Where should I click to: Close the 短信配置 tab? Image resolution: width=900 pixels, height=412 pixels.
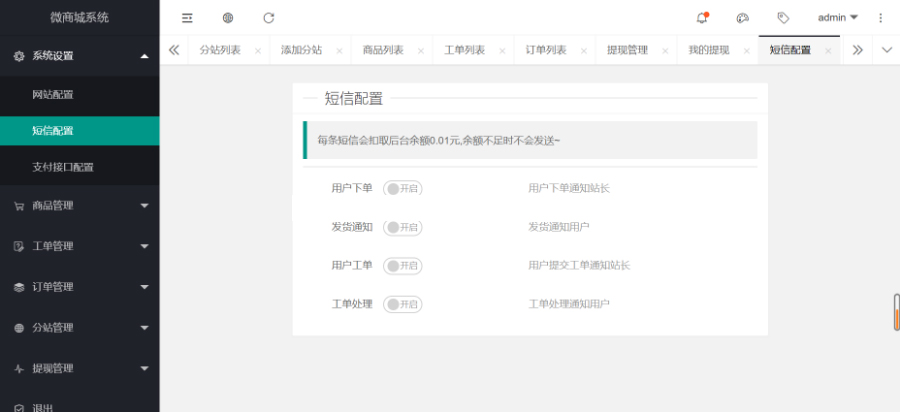tap(827, 50)
